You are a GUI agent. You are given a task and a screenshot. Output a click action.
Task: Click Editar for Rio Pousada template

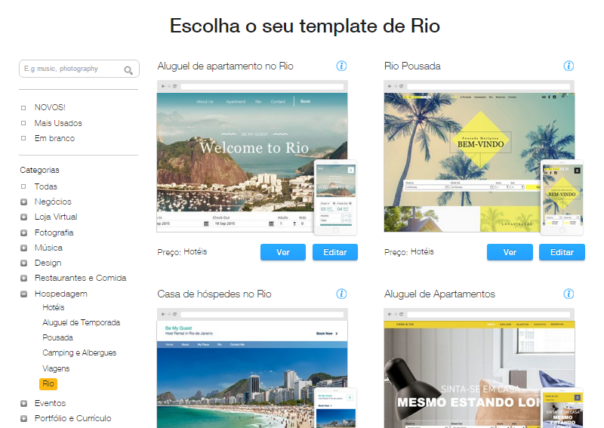(562, 252)
